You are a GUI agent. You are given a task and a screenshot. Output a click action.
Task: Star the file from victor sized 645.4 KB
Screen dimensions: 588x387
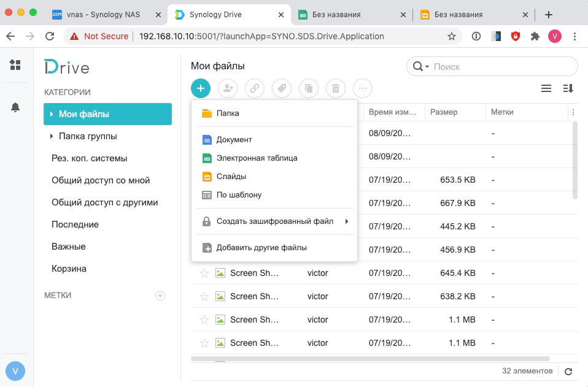click(x=204, y=273)
